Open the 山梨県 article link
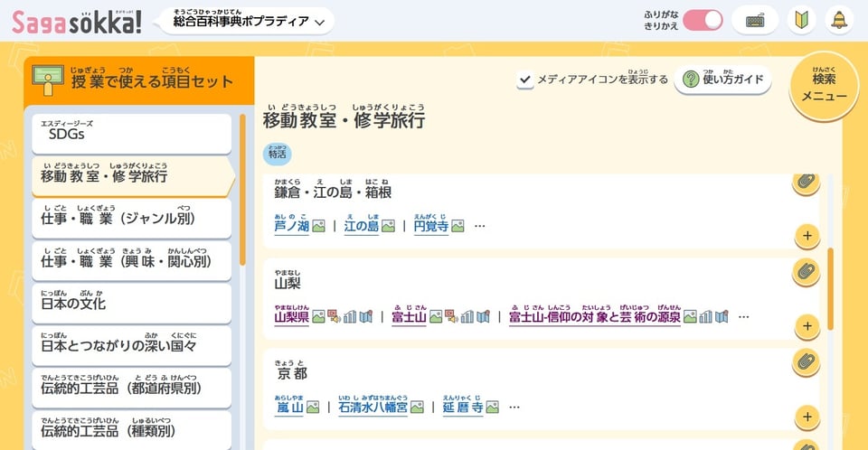This screenshot has height=450, width=868. [292, 316]
